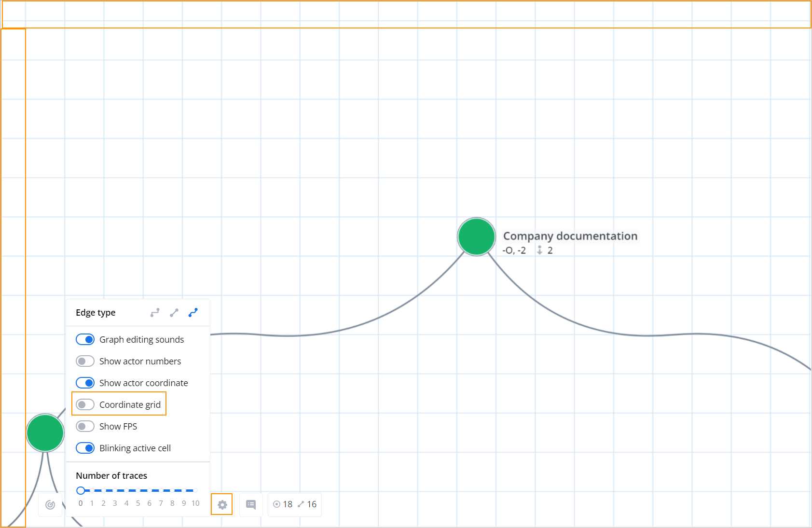The height and width of the screenshot is (528, 812).
Task: Switch off Blinking active cell toggle
Action: [x=85, y=448]
